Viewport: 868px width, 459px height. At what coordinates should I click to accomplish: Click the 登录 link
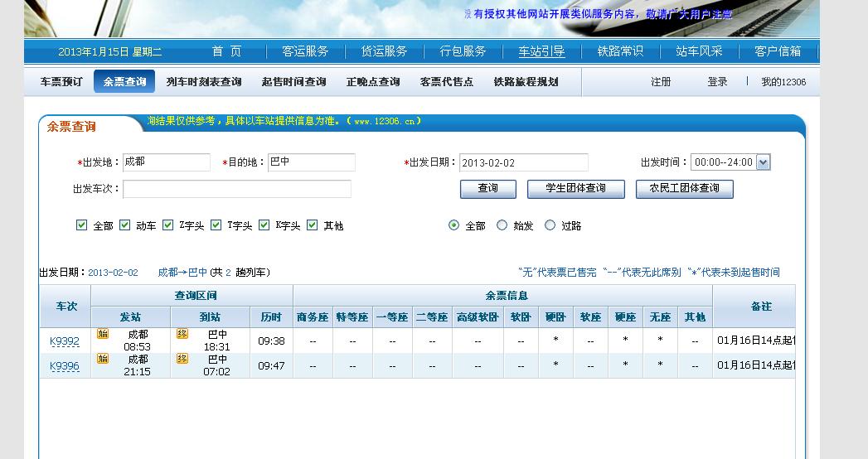(x=717, y=82)
